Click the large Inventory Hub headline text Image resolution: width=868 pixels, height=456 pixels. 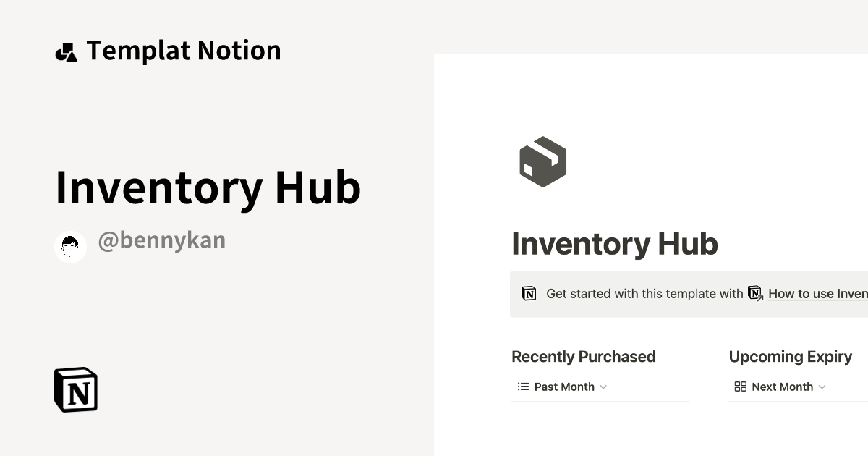point(208,188)
